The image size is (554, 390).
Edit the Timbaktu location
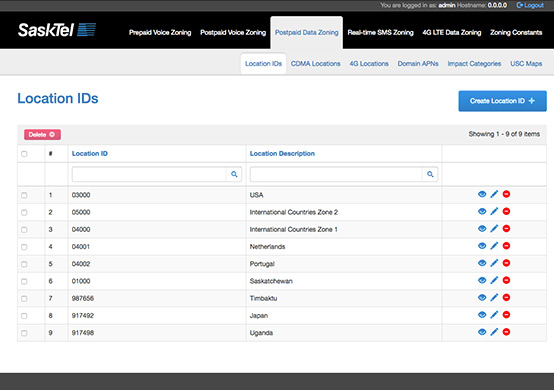point(494,298)
